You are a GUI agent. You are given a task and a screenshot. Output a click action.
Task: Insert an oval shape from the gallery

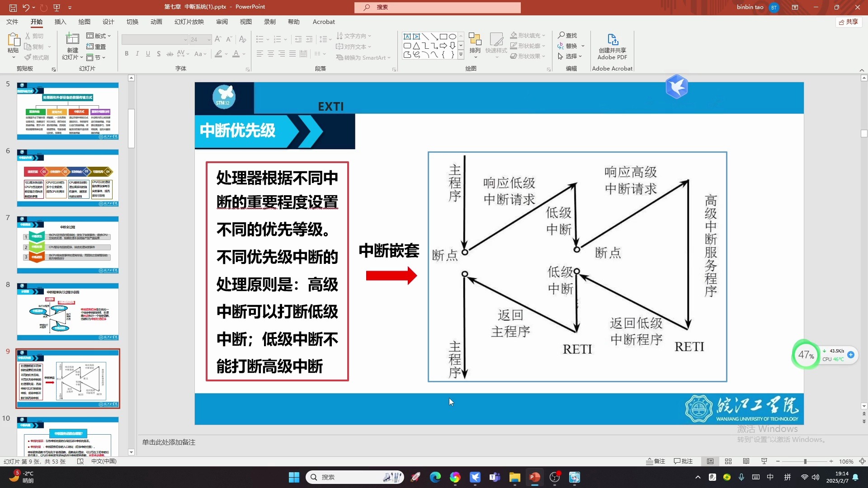coord(453,37)
